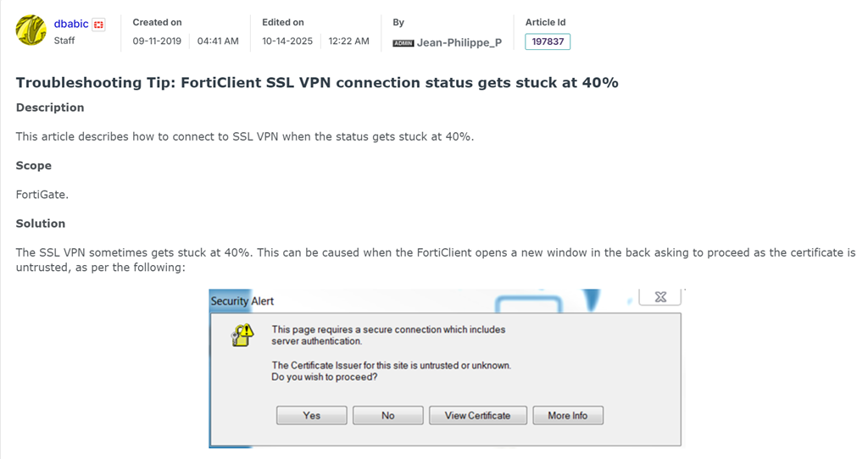The width and height of the screenshot is (868, 459).
Task: Click the Troubleshooting Tip article title
Action: pyautogui.click(x=317, y=83)
